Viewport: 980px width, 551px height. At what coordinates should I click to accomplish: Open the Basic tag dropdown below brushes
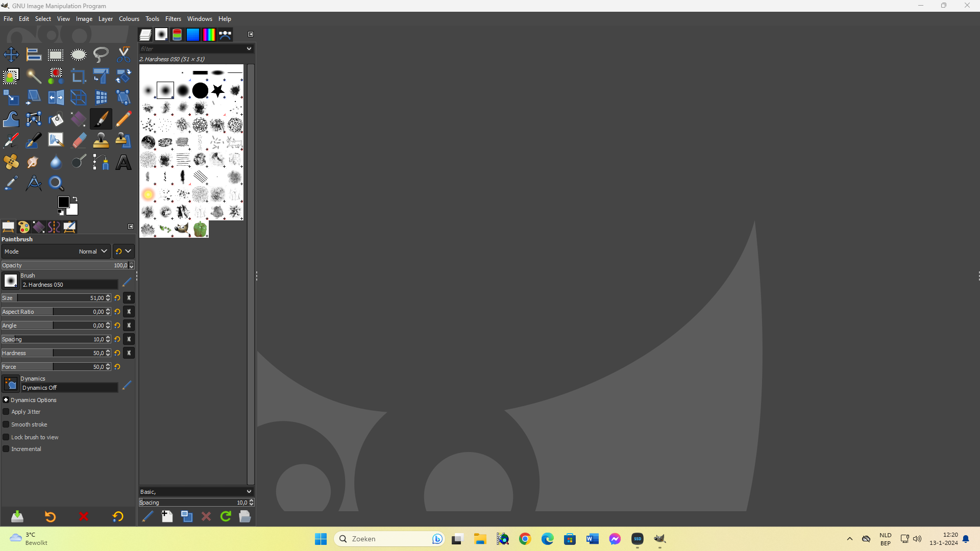pos(249,491)
